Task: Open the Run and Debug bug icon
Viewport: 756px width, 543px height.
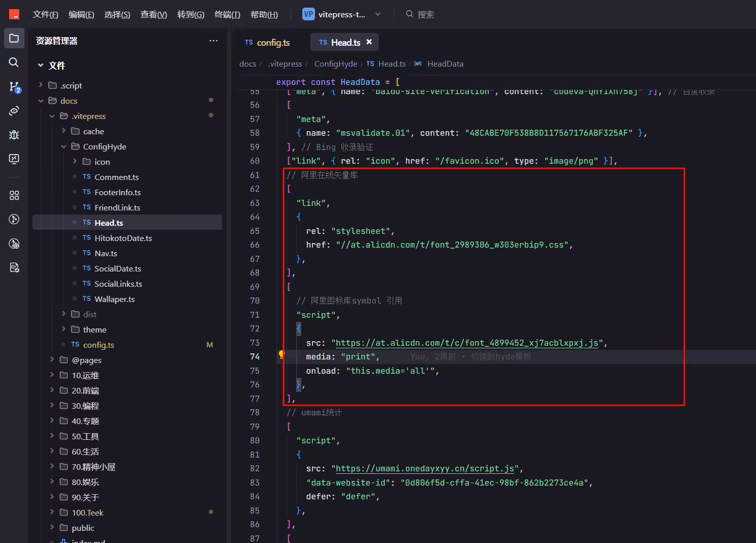Action: tap(14, 135)
